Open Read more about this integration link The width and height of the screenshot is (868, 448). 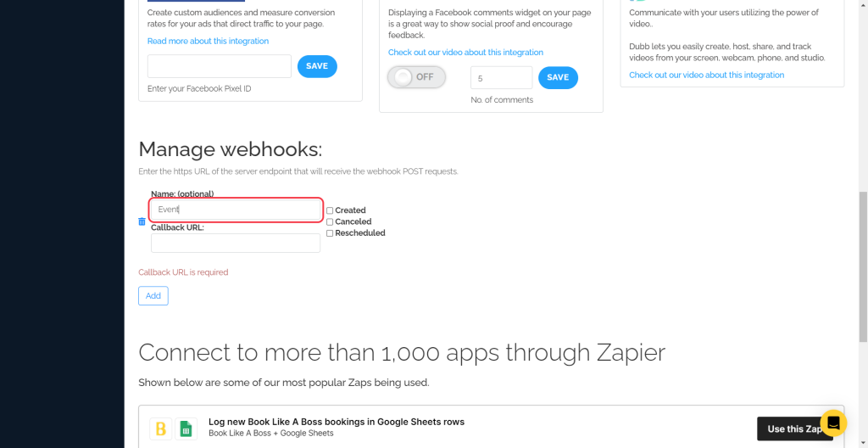[208, 41]
